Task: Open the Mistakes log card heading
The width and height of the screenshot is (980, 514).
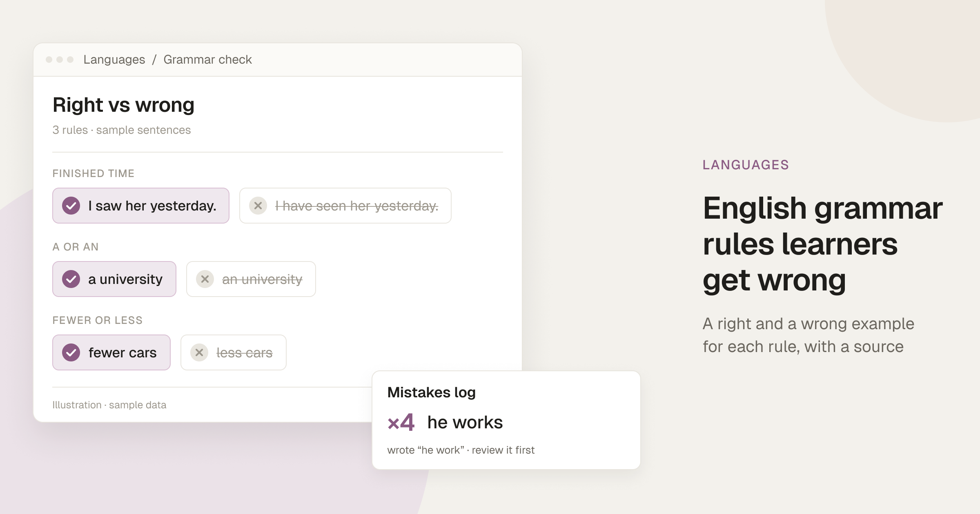Action: (x=432, y=392)
